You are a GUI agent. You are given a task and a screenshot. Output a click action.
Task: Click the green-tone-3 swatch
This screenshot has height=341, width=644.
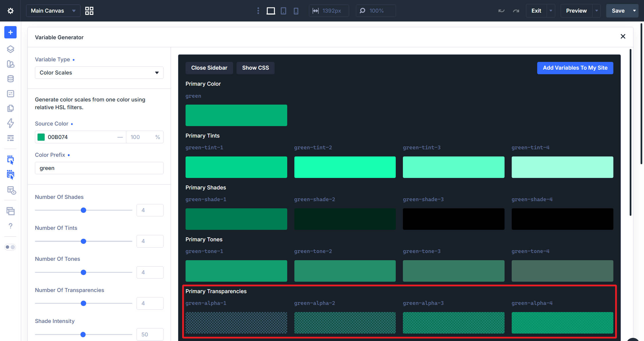(454, 271)
